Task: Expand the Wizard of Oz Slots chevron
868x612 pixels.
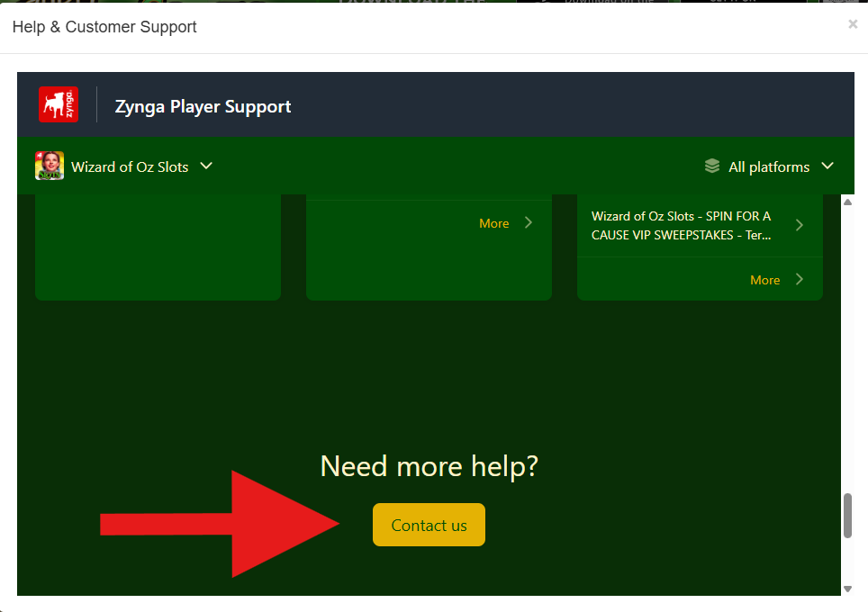Action: (x=206, y=166)
